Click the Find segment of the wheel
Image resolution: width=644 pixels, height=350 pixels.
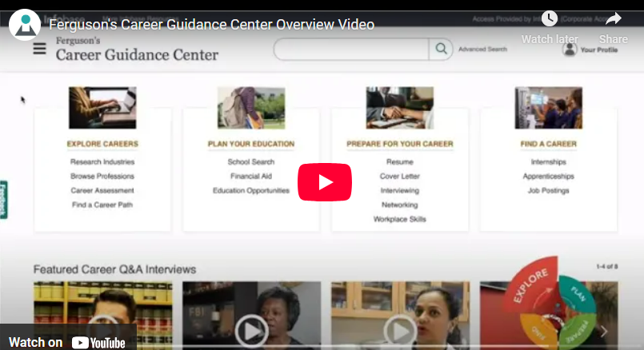[x=538, y=332]
